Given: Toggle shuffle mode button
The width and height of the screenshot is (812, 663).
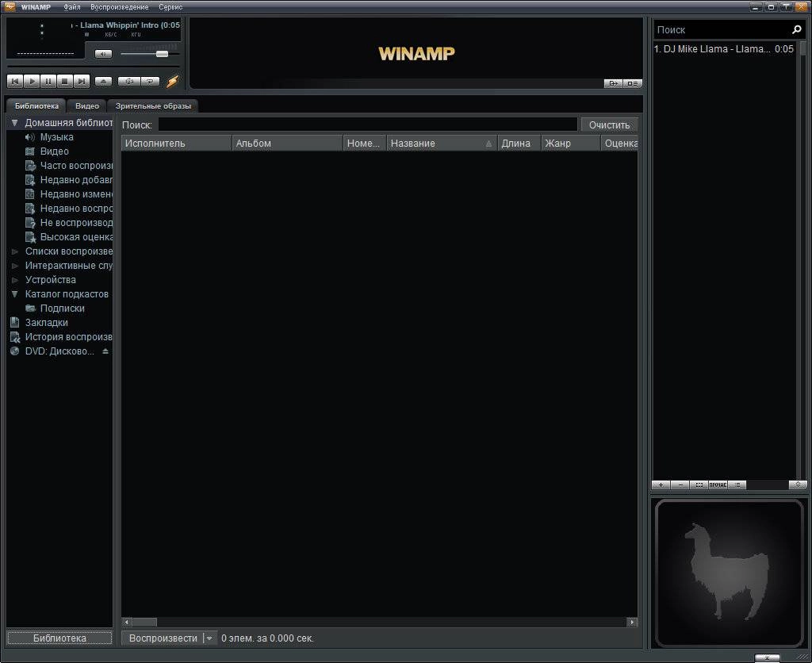Looking at the screenshot, I should coord(129,82).
